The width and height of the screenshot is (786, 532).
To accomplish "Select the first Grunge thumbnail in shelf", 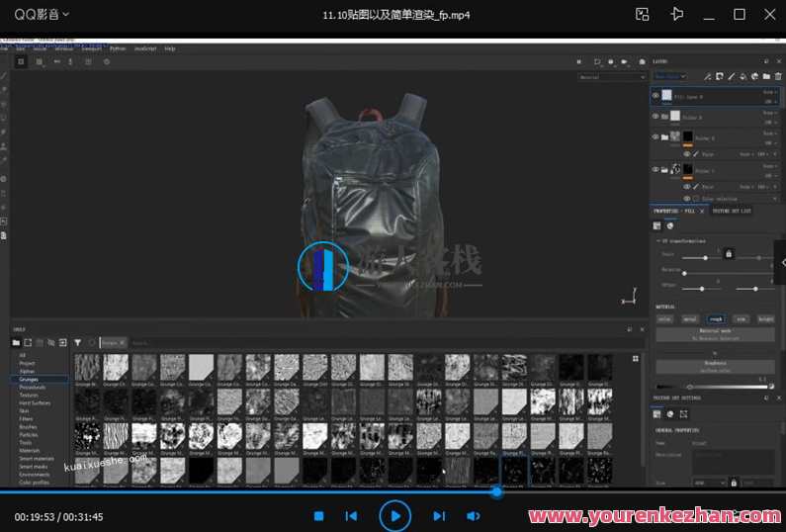I will point(87,367).
